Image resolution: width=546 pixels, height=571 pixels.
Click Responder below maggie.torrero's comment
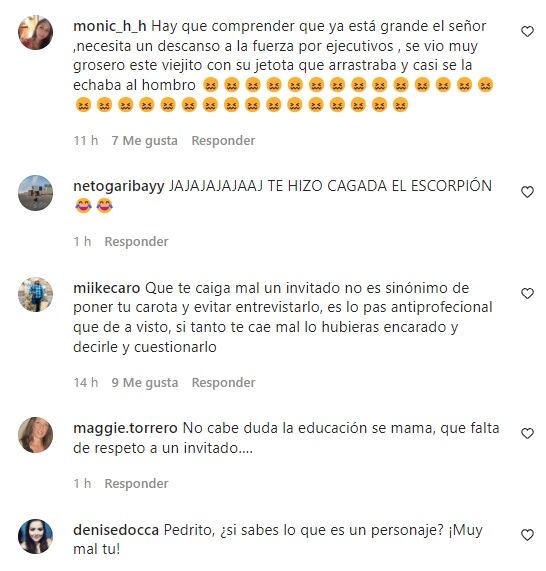point(136,484)
